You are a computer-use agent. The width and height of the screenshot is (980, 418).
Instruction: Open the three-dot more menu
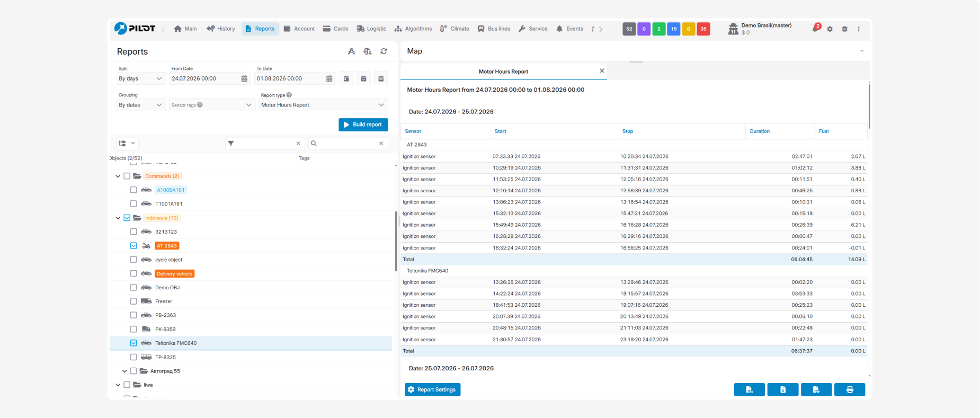(859, 29)
